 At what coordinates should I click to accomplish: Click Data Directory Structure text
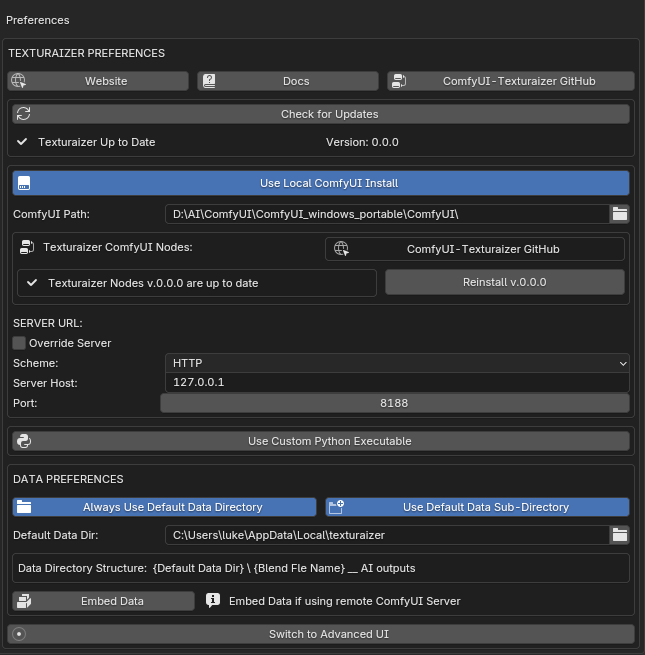pyautogui.click(x=216, y=569)
